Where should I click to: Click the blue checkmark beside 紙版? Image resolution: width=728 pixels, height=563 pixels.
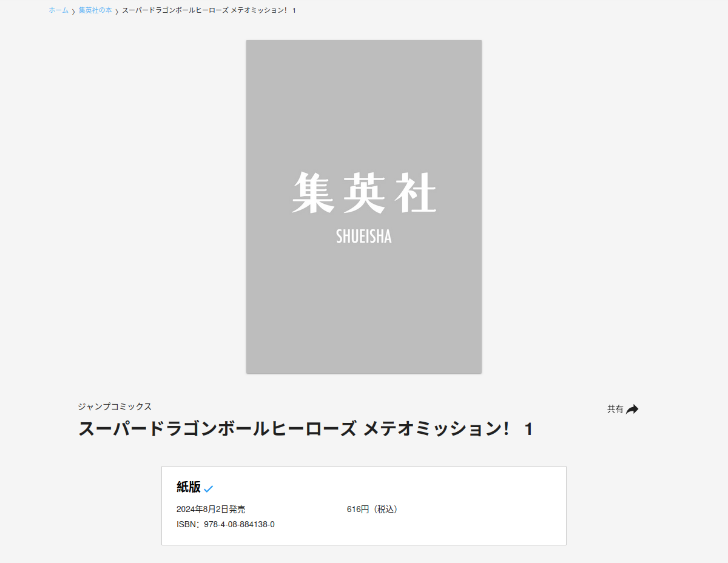[x=209, y=488]
